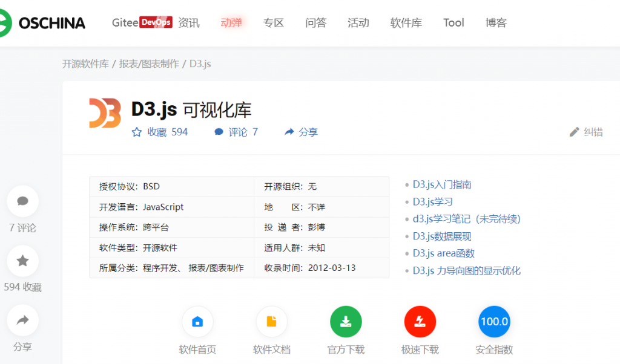The image size is (620, 364).
Task: Click the 开源软件 software type value
Action: [x=160, y=248]
